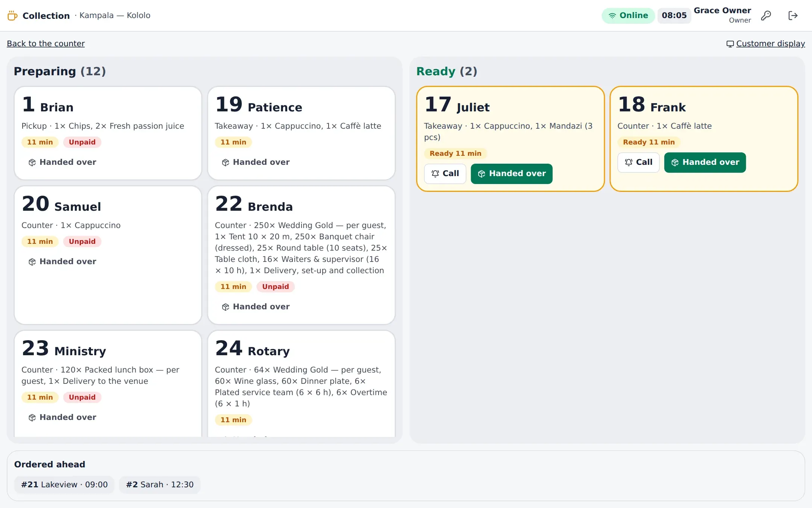Image resolution: width=812 pixels, height=508 pixels.
Task: Click the bell icon on Frank's Call button
Action: pos(629,162)
